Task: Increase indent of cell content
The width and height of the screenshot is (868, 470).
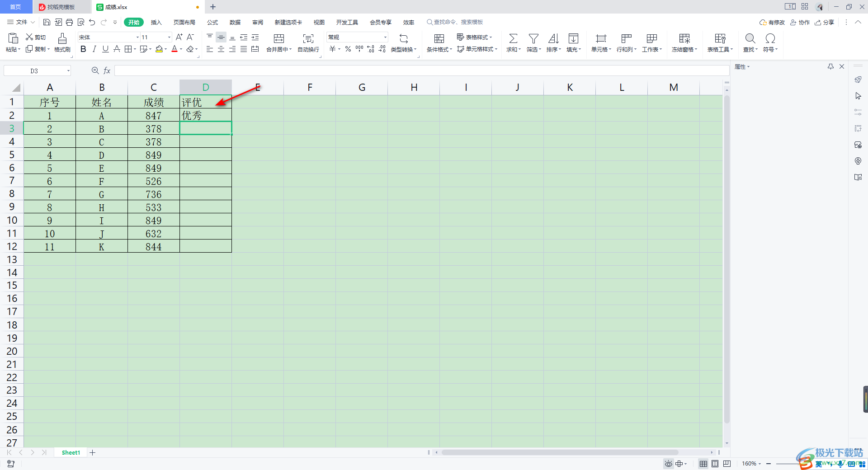Action: click(x=255, y=37)
